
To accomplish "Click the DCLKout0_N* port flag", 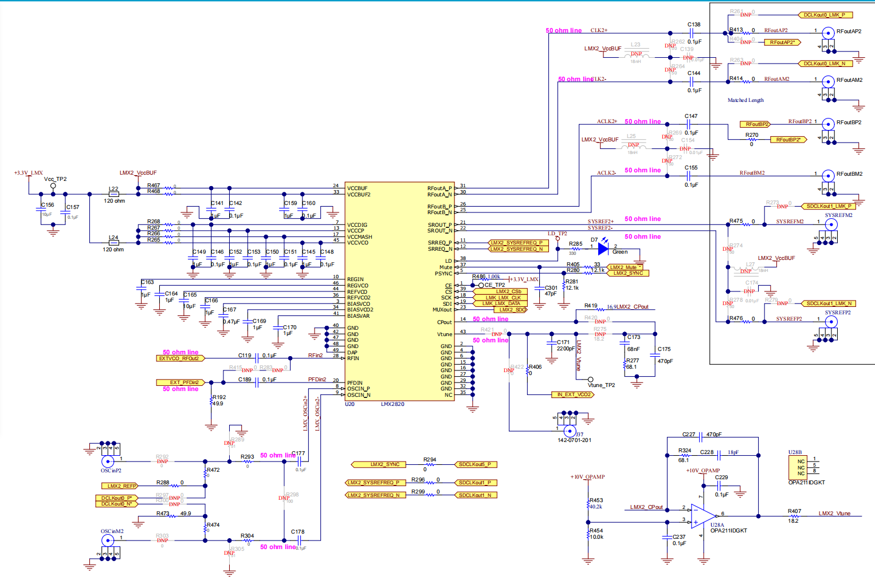I will 117,504.
